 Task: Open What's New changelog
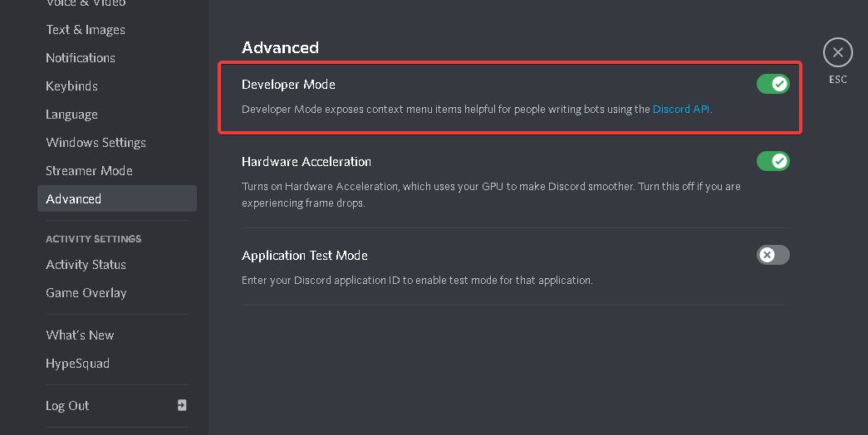[80, 335]
